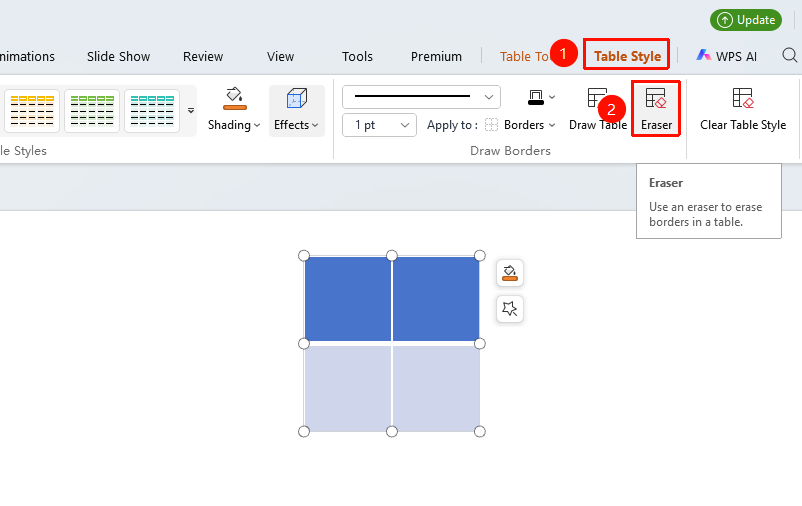The width and height of the screenshot is (802, 506).
Task: Open the Effects menu
Action: (x=297, y=109)
